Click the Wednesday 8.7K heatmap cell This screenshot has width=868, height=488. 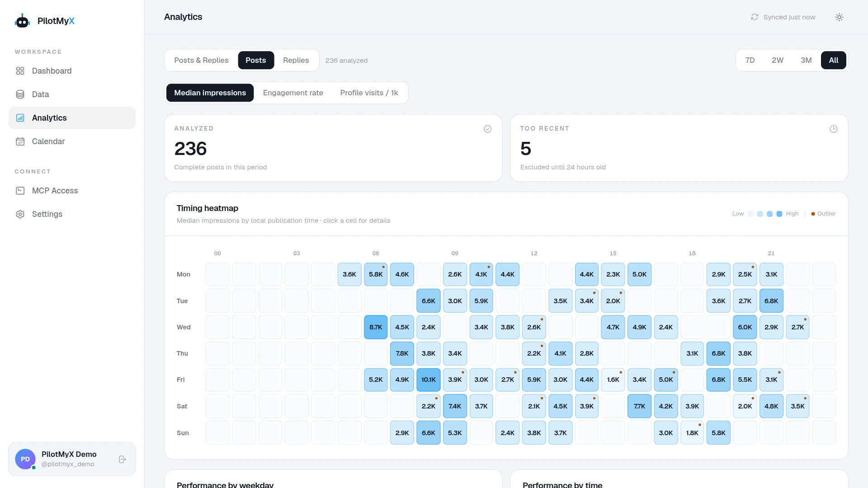(376, 328)
